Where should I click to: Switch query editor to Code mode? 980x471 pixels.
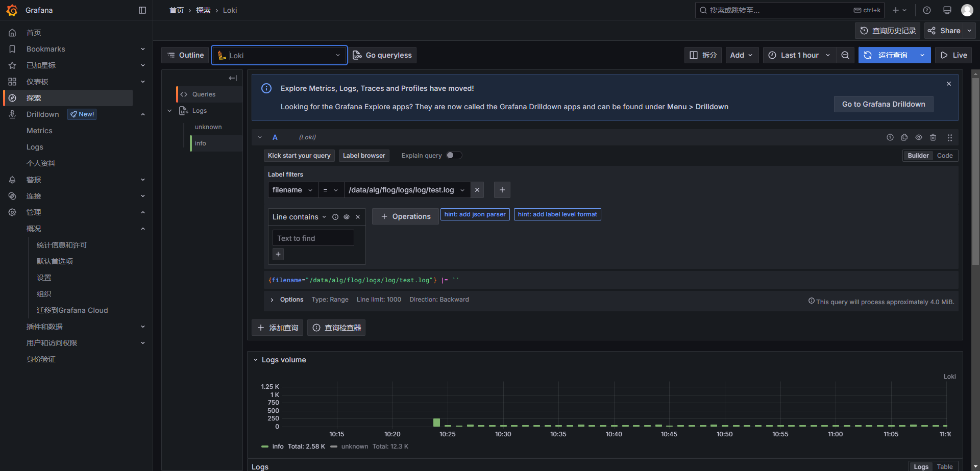(x=945, y=156)
